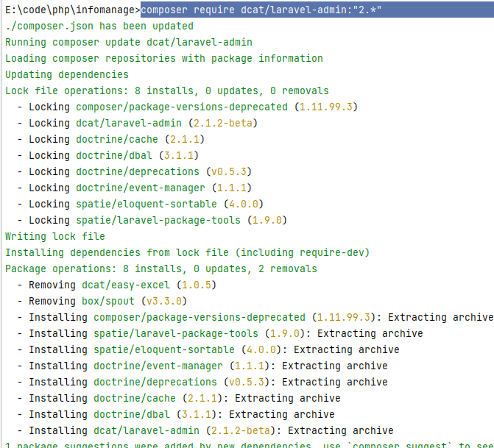Click Locking doctrine/deprecations (v0.5.3) line
This screenshot has height=448, width=494.
[135, 171]
